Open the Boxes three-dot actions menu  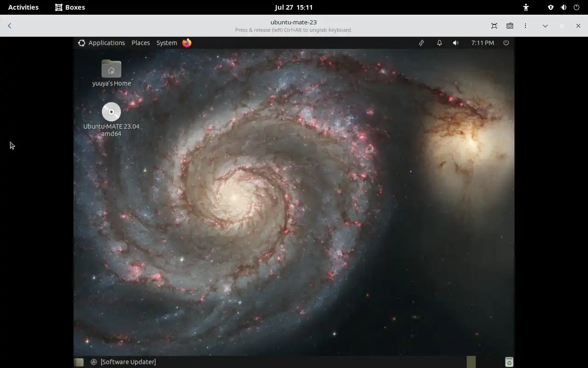click(x=526, y=26)
